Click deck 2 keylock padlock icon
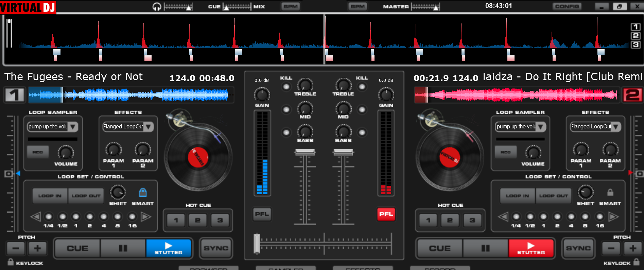644x270 pixels. (x=637, y=262)
